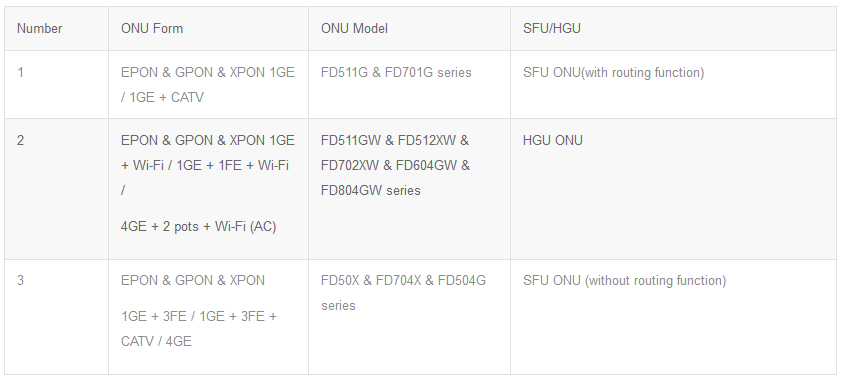
Task: Select row number 3 cell
Action: (57, 317)
